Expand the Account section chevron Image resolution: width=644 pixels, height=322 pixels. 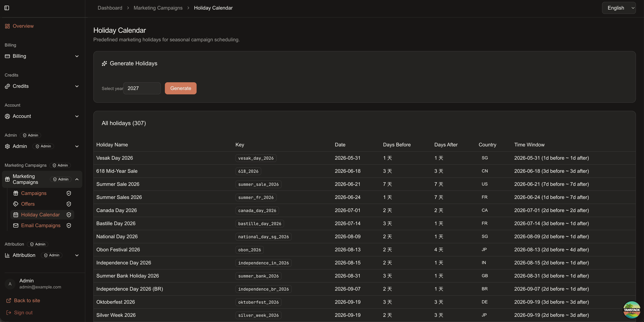click(77, 116)
